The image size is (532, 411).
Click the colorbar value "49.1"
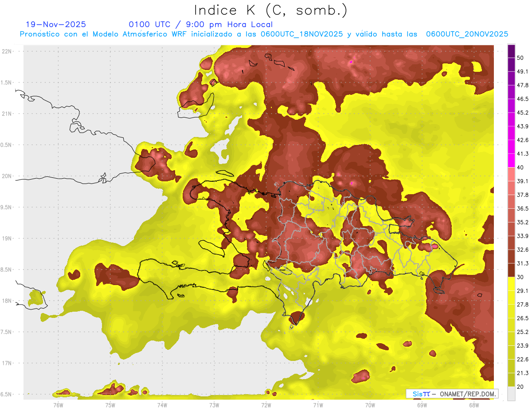tap(523, 71)
